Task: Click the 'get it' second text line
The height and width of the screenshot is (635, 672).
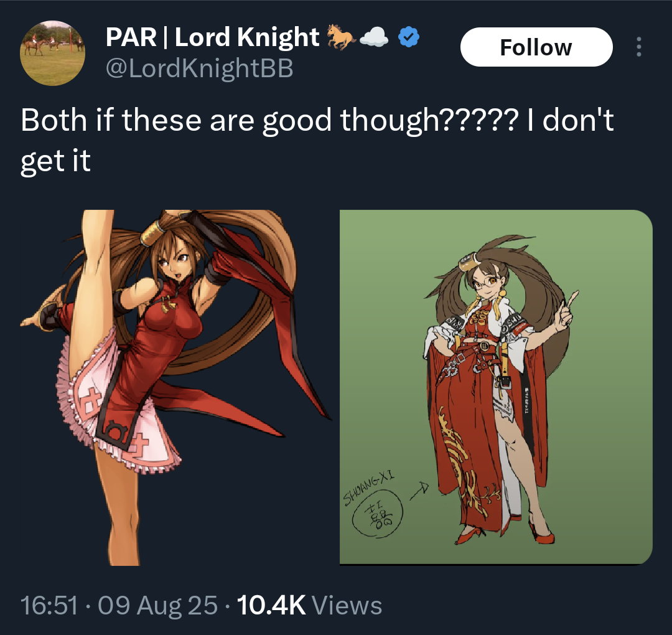Action: tap(56, 162)
